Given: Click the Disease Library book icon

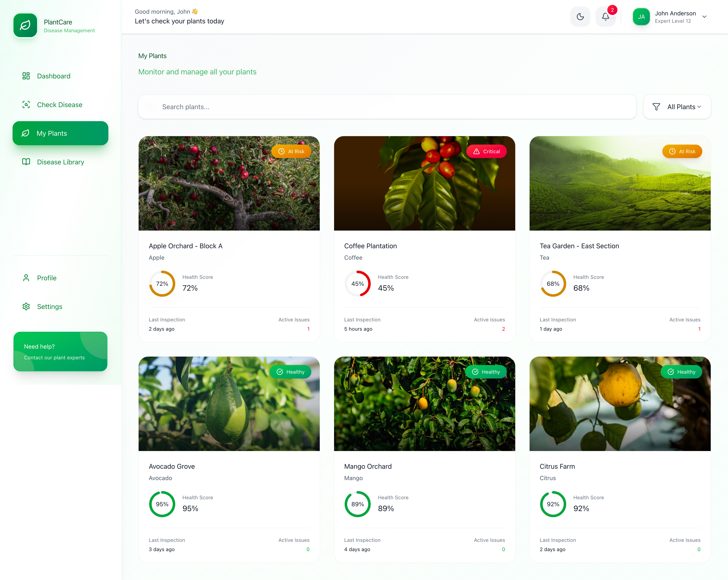Looking at the screenshot, I should (x=26, y=162).
